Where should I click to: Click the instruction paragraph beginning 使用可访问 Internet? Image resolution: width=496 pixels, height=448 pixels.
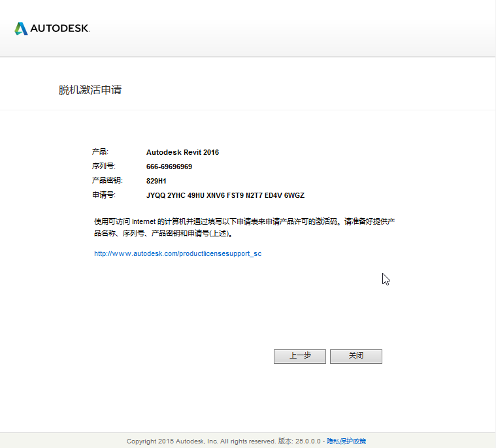(244, 227)
